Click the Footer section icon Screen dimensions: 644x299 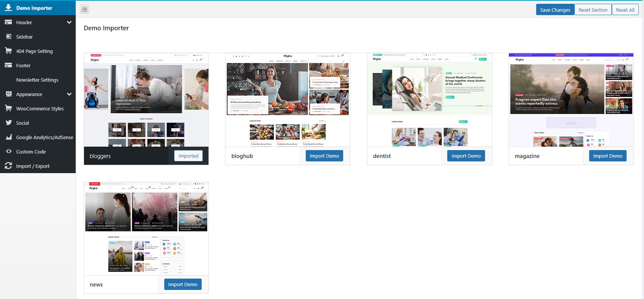(8, 65)
